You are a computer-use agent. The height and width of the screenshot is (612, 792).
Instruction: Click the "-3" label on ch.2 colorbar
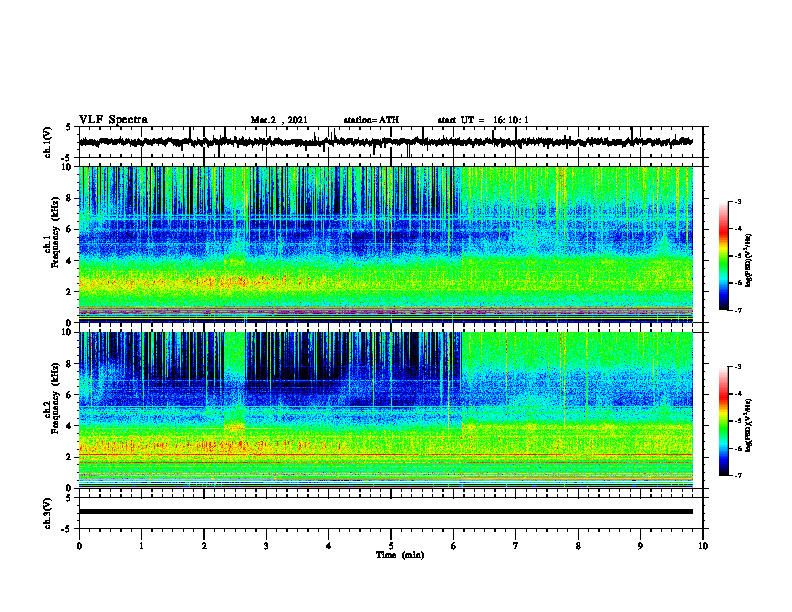point(738,367)
